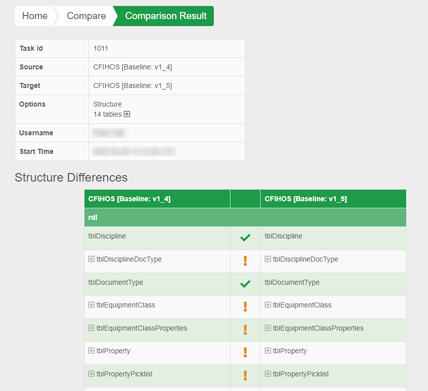Expand tblDisciplineDocType in v1_4 column
The height and width of the screenshot is (391, 428).
point(91,259)
